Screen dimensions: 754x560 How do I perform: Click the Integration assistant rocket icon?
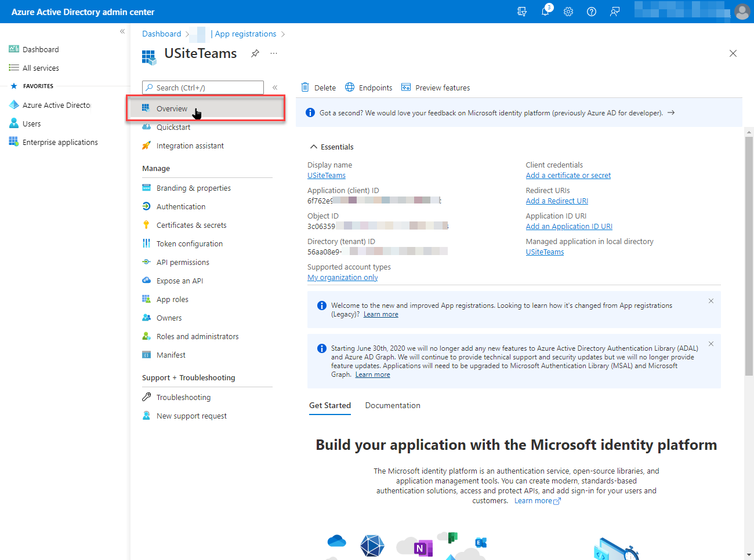pyautogui.click(x=146, y=146)
